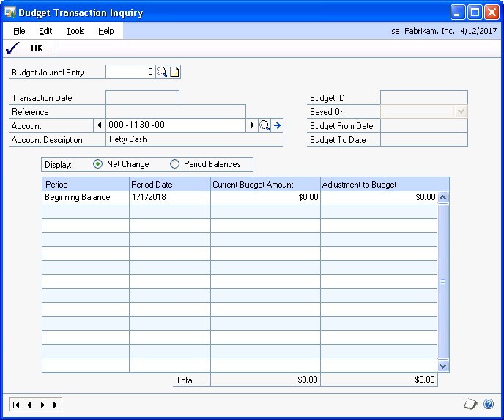Select the Beginning Balance row cell
504x420 pixels.
coord(86,197)
